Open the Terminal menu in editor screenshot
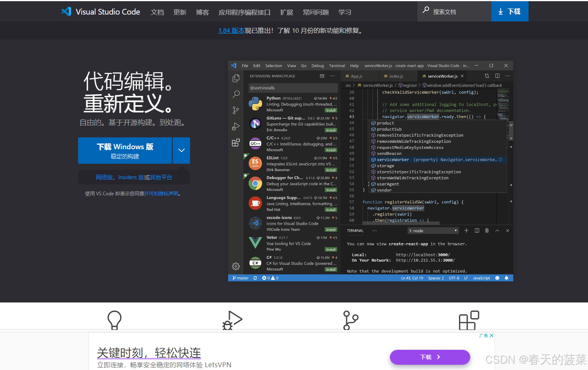588x370 pixels. [337, 66]
